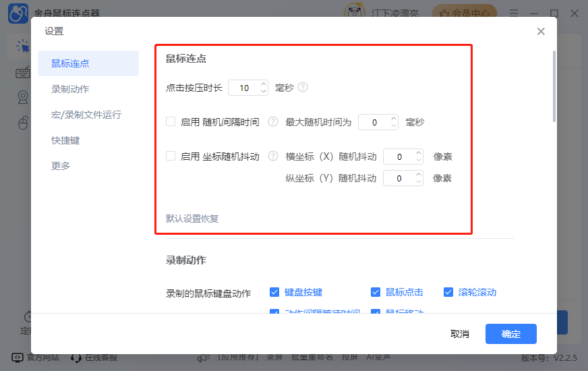The width and height of the screenshot is (588, 371).
Task: Click help icon next to 点击按压时长
Action: (303, 88)
